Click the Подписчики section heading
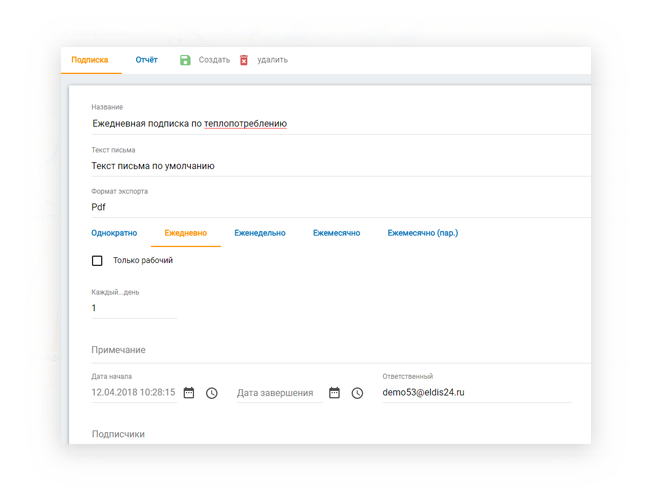This screenshot has height=488, width=650. point(118,434)
